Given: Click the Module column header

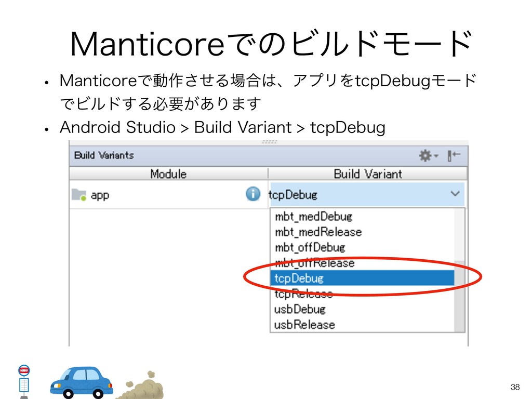Looking at the screenshot, I should 169,174.
